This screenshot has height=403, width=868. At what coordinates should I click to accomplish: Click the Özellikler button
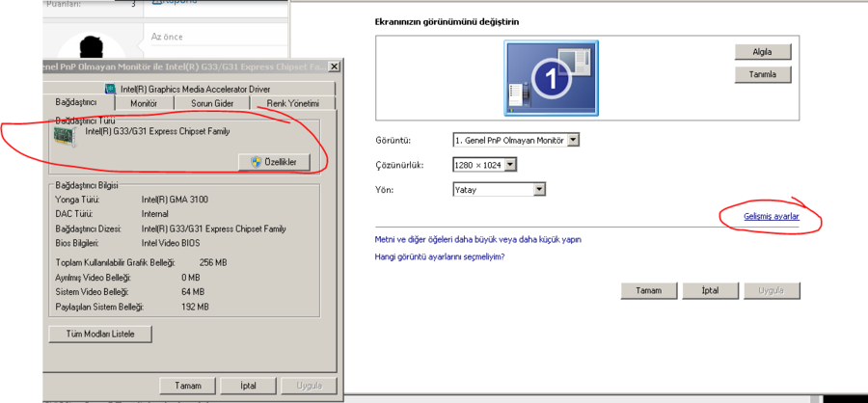274,162
